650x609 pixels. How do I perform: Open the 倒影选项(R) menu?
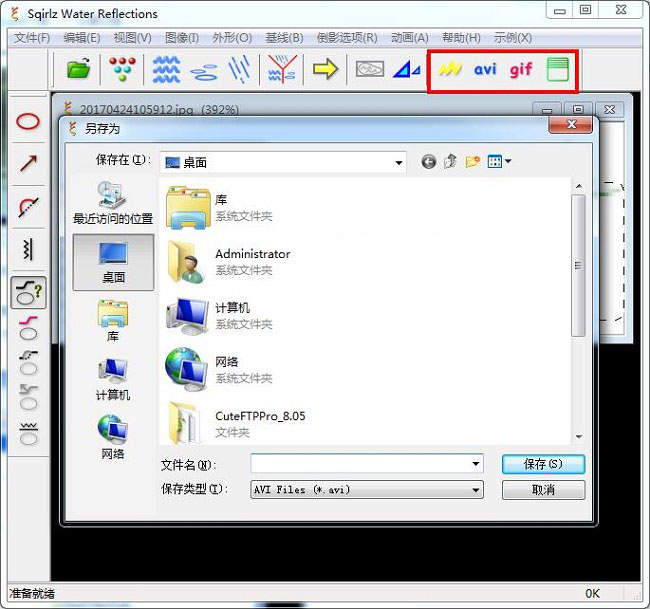coord(347,38)
